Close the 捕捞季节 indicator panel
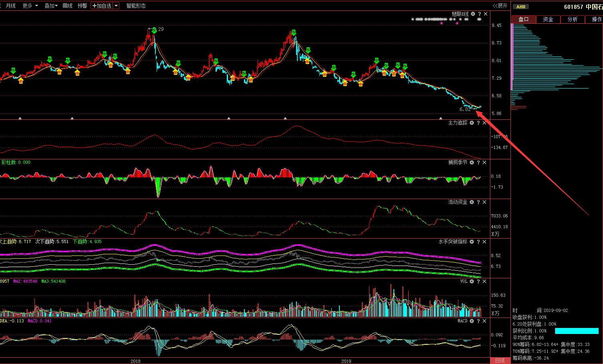The height and width of the screenshot is (364, 603). [484, 163]
